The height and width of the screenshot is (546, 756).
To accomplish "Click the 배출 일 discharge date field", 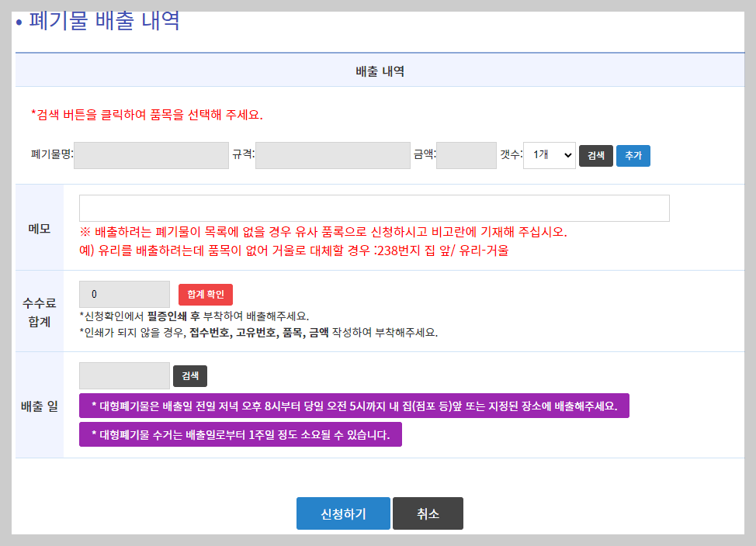I will (x=124, y=375).
